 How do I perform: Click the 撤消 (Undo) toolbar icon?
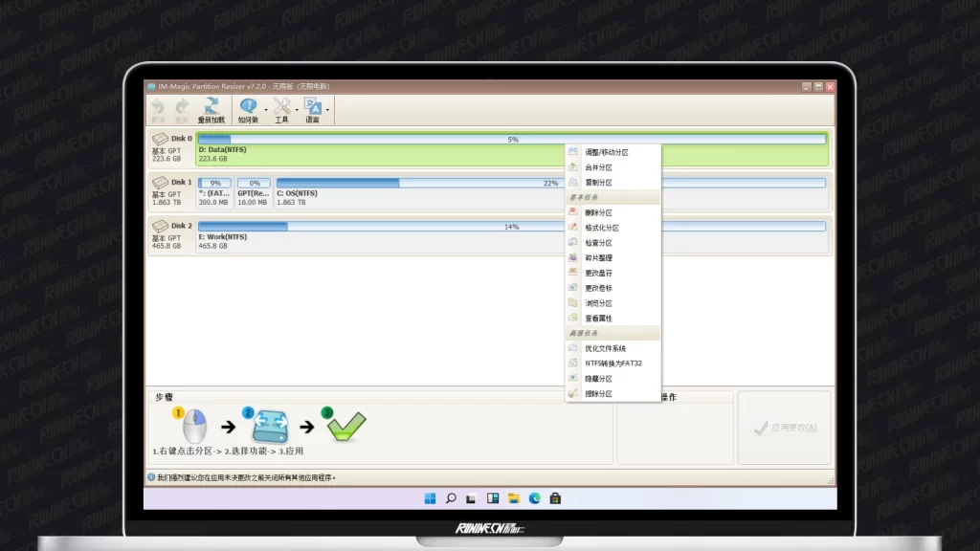click(158, 107)
